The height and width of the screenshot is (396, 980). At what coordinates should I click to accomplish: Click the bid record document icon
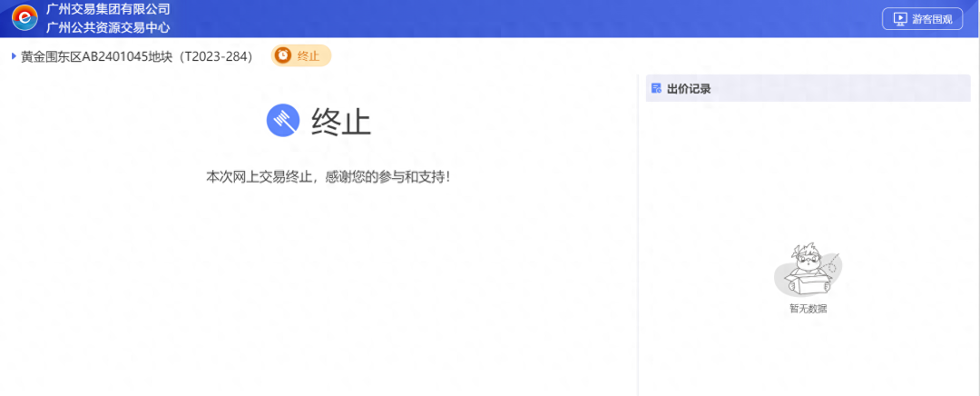point(656,88)
